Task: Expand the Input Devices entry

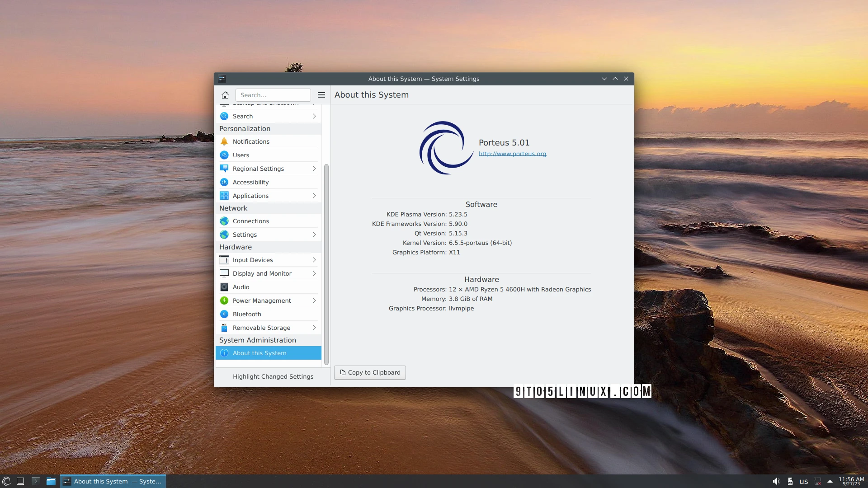Action: (313, 260)
